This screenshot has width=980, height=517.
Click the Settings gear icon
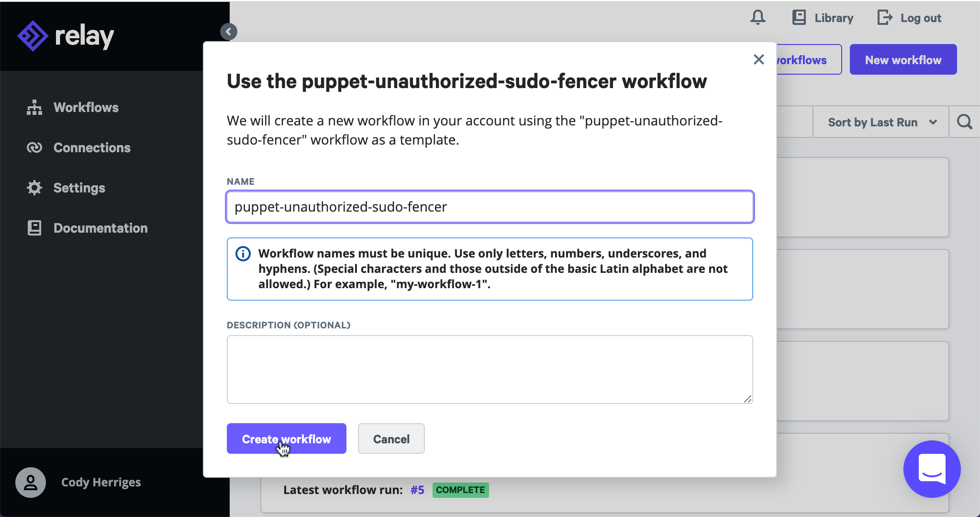tap(34, 188)
